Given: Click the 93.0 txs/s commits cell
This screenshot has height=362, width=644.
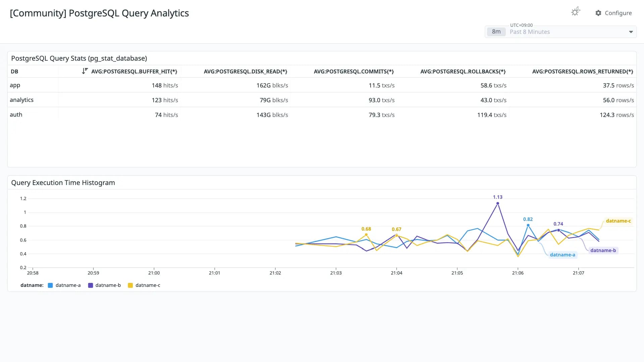Looking at the screenshot, I should 382,100.
